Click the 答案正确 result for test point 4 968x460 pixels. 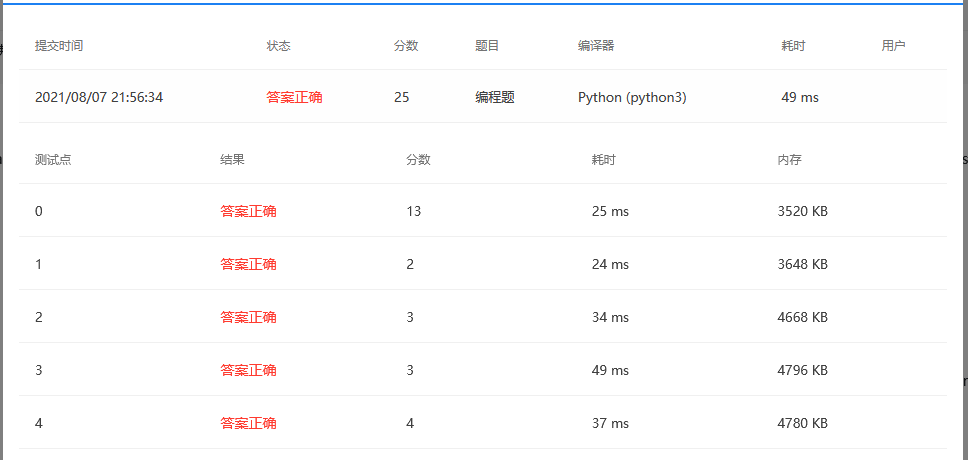tap(248, 424)
